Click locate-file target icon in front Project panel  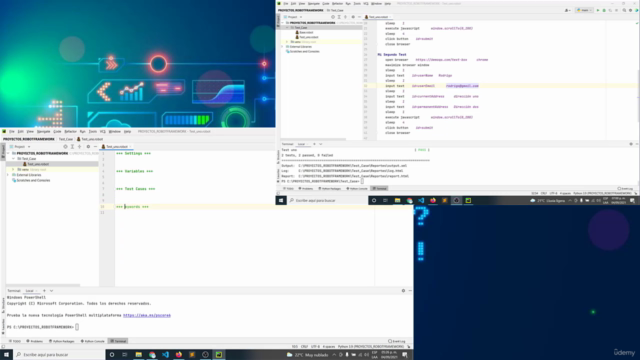tap(65, 147)
